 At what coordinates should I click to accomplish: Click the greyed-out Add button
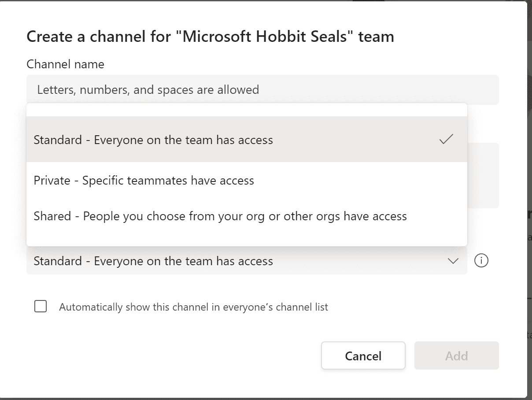pos(456,356)
